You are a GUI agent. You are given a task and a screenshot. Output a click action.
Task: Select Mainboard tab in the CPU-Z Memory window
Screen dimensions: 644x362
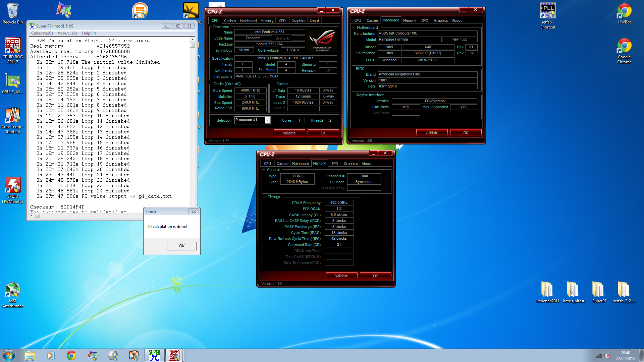point(300,164)
